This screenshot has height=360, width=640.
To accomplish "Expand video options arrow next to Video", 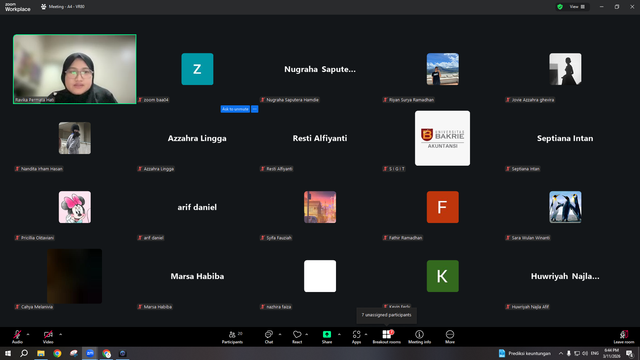I will [60, 334].
